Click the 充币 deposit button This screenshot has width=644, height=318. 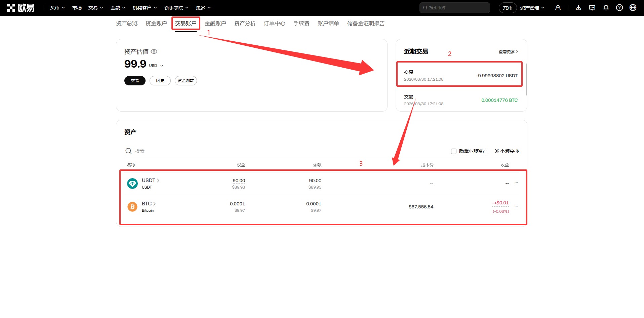[508, 8]
